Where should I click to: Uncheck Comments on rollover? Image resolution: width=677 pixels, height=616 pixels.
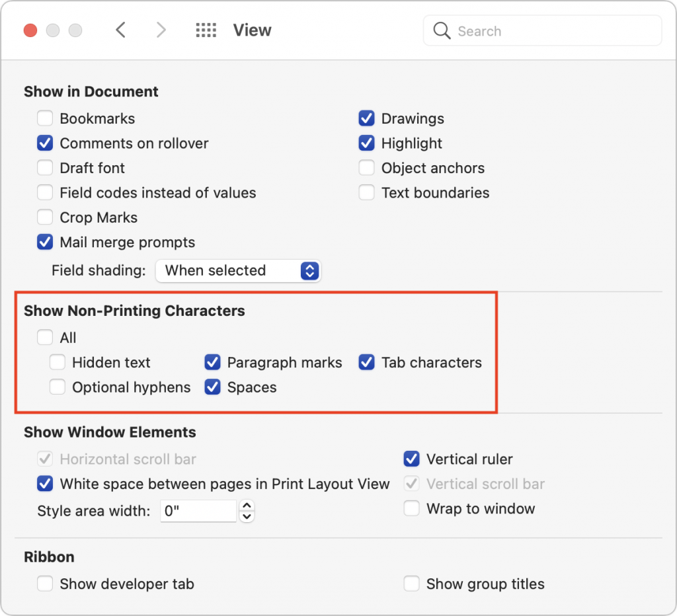click(45, 143)
